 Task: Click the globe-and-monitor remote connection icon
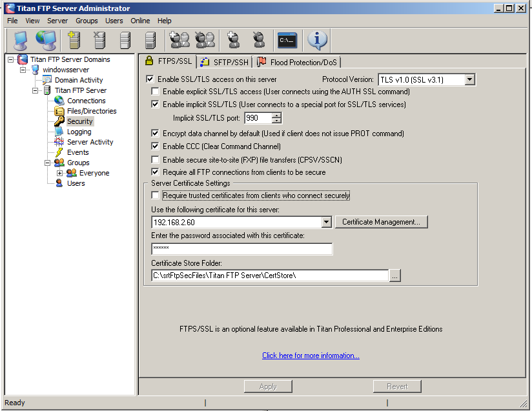(x=46, y=40)
